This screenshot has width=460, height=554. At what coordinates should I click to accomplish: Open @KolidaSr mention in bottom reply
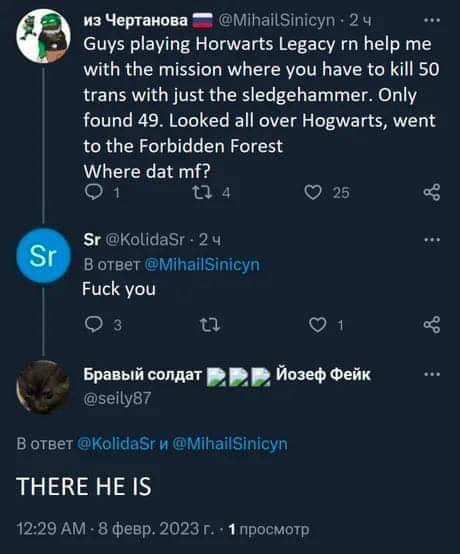116,444
